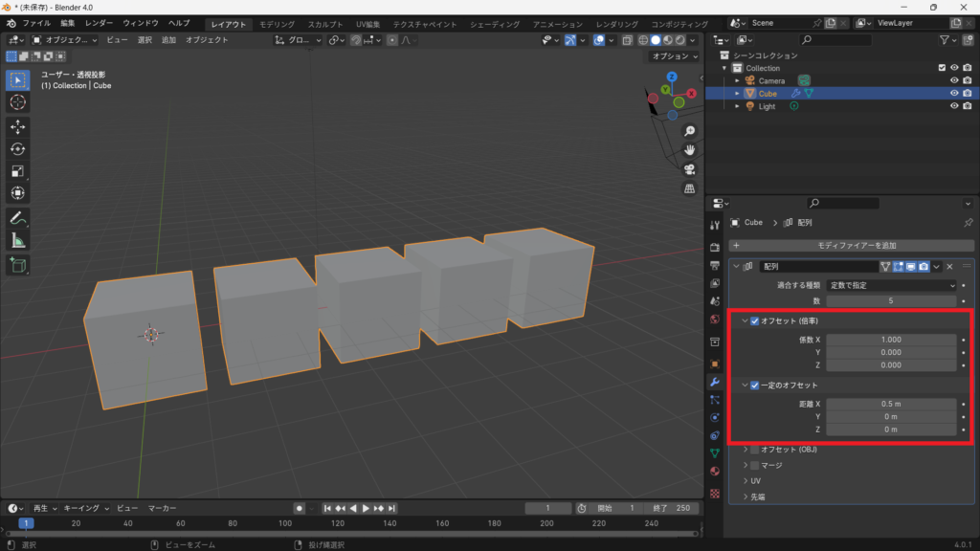Toggle camera view icon in viewport
980x551 pixels.
coord(689,169)
